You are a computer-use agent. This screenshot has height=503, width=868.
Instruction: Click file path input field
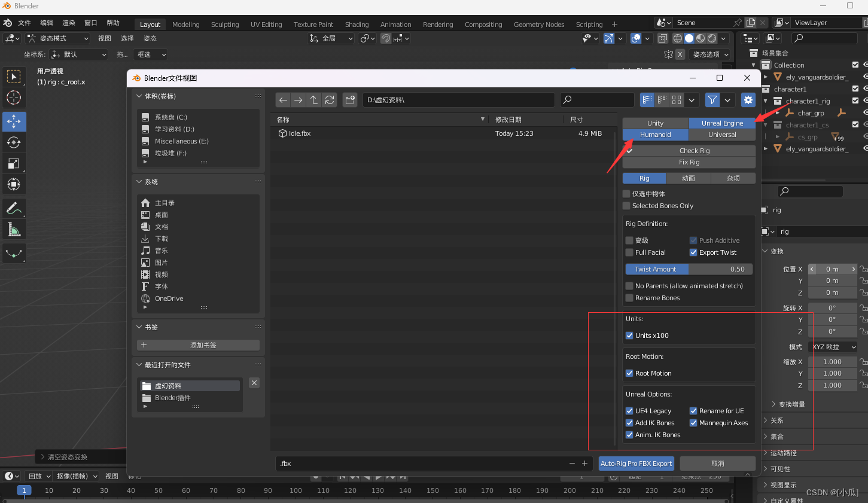[x=458, y=100]
